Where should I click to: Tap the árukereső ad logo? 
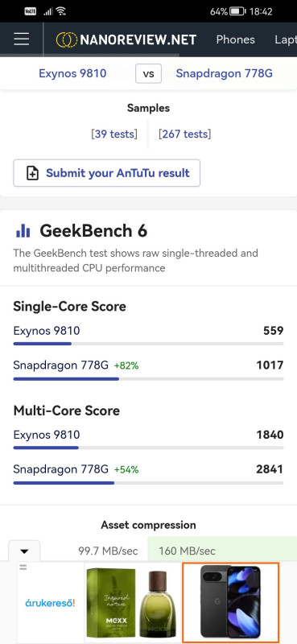click(50, 603)
